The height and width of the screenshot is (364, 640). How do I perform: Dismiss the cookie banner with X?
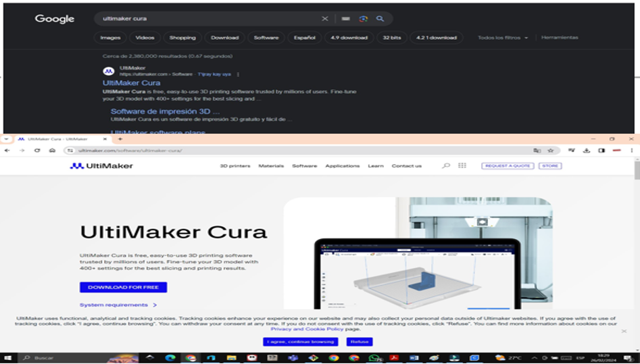point(624,332)
